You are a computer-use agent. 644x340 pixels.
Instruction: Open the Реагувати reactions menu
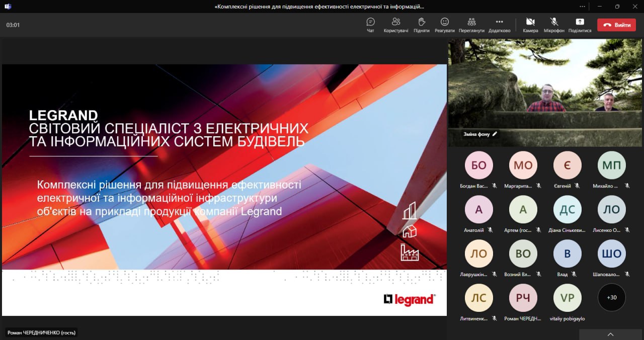point(445,25)
